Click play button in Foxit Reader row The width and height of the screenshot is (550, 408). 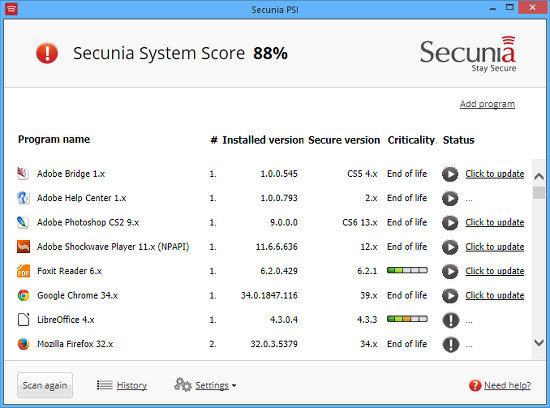tap(450, 271)
